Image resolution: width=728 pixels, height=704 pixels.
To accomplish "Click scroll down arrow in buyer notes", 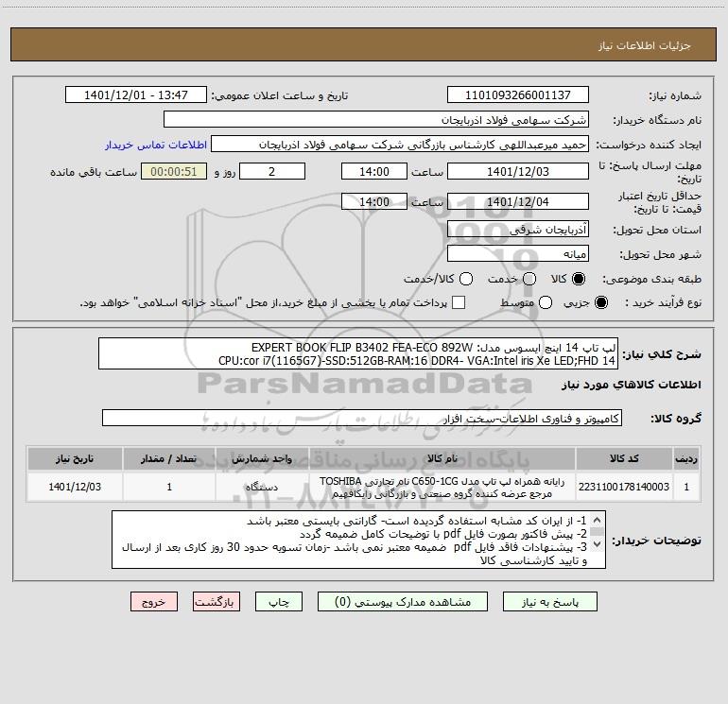I will 598,544.
